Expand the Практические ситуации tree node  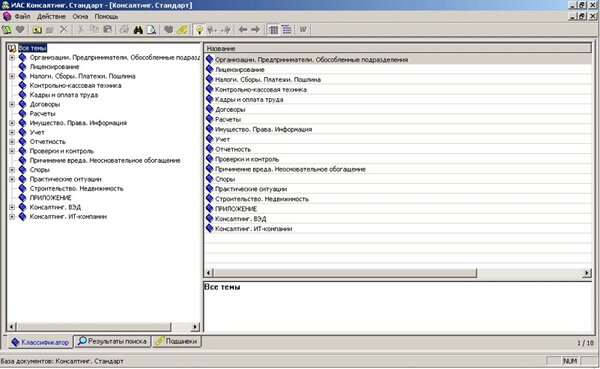(x=12, y=179)
